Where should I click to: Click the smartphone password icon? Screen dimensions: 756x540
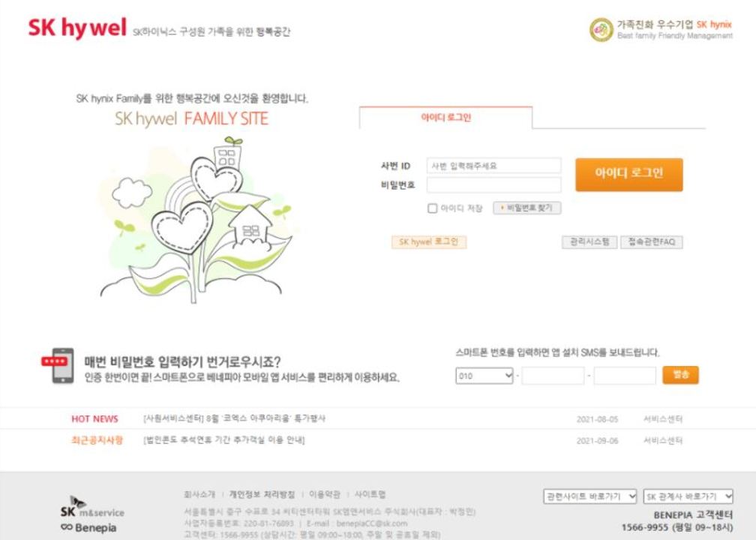[x=58, y=366]
